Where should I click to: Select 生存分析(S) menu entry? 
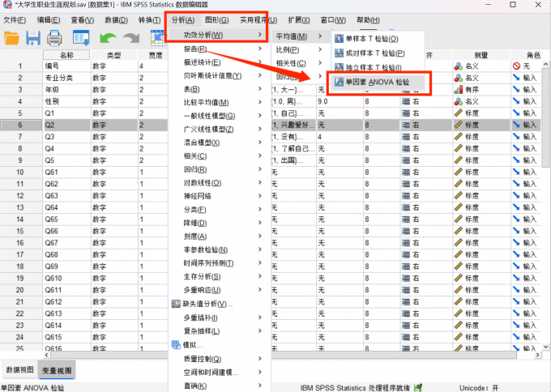click(220, 276)
